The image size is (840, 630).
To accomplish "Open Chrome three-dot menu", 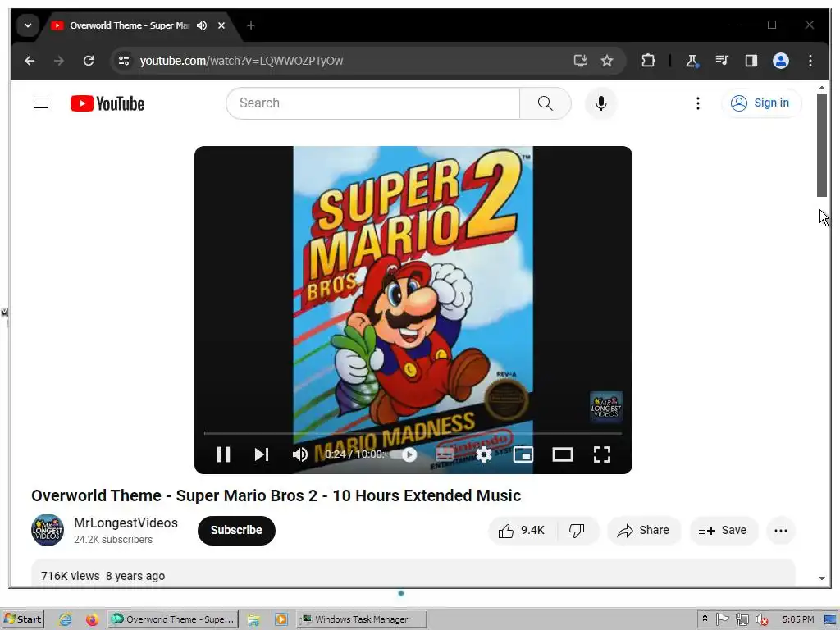I will (810, 61).
